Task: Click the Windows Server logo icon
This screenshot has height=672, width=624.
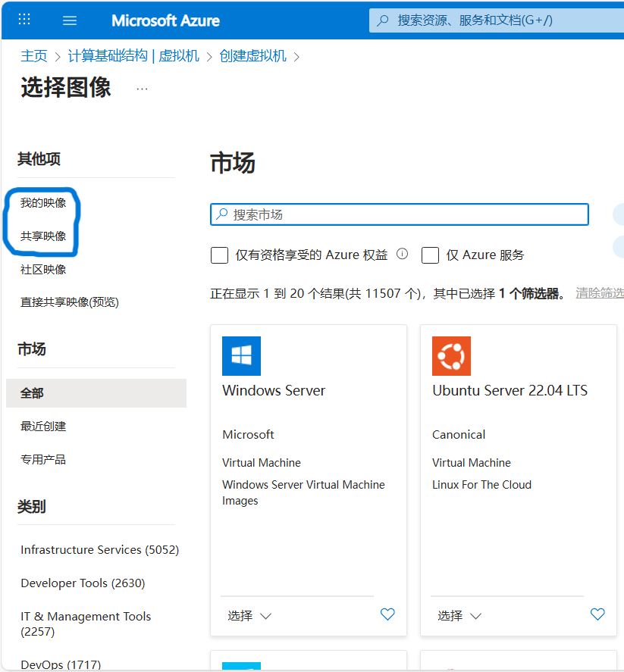Action: 241,356
